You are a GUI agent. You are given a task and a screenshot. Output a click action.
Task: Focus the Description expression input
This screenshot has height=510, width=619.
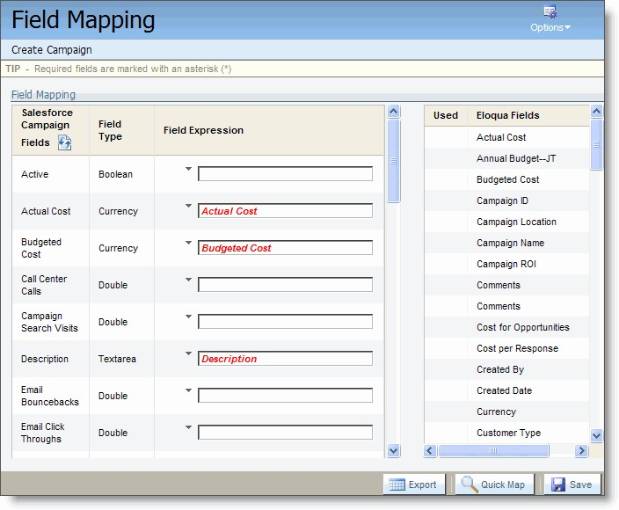285,358
